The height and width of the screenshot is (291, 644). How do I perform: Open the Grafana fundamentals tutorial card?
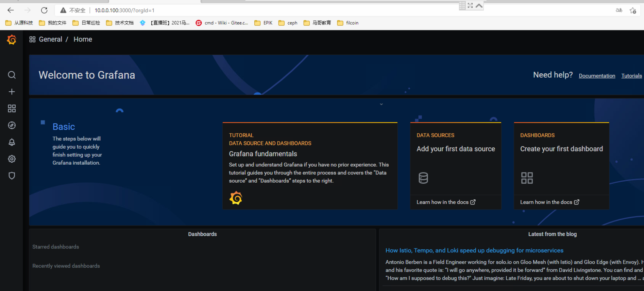310,166
